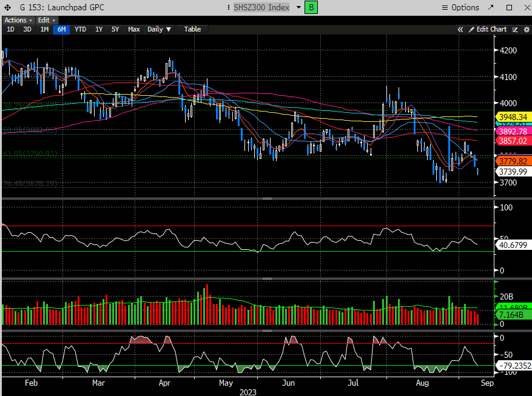Viewport: 532px width, 396px height.
Task: Click the 4200 price axis label
Action: (x=508, y=50)
